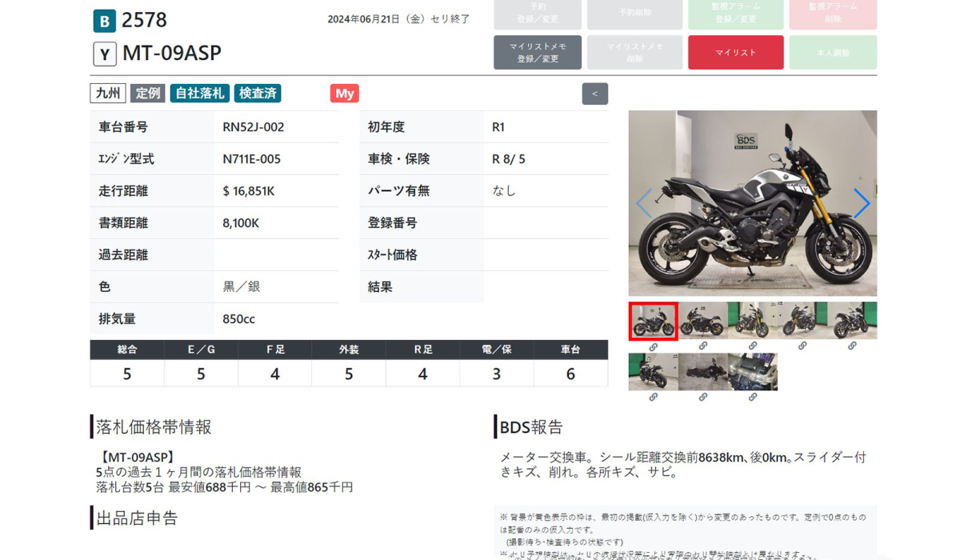Click color value 黒／銀

(241, 286)
